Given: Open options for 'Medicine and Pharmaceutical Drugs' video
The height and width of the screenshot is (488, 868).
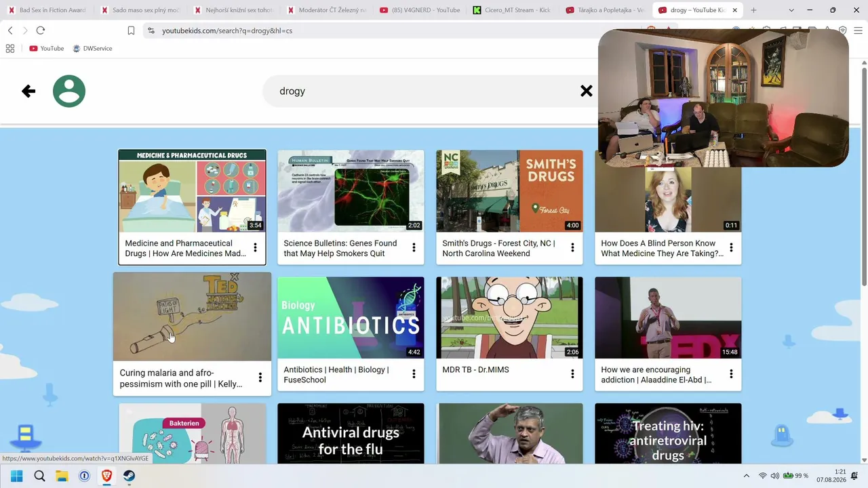Looking at the screenshot, I should pos(255,248).
